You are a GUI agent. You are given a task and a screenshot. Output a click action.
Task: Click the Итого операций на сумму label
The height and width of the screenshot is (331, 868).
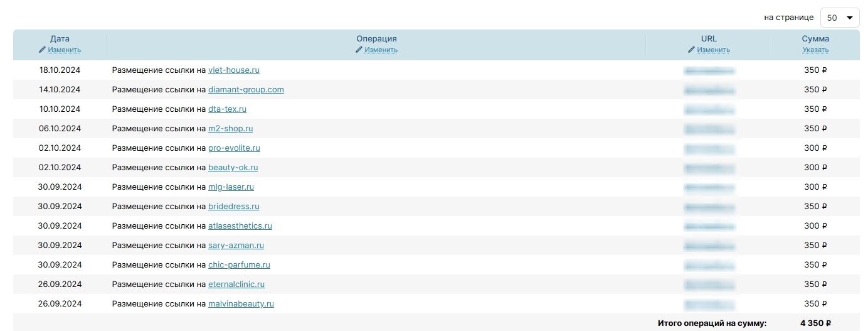(712, 323)
